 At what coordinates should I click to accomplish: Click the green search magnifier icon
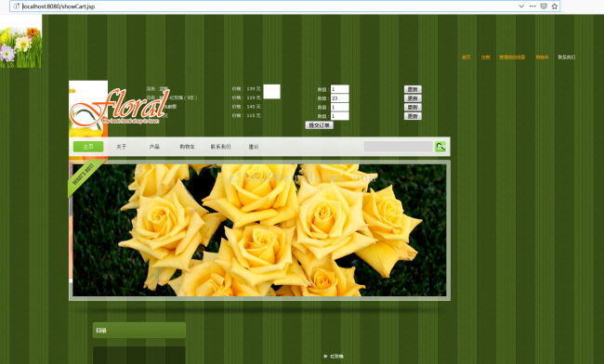440,147
